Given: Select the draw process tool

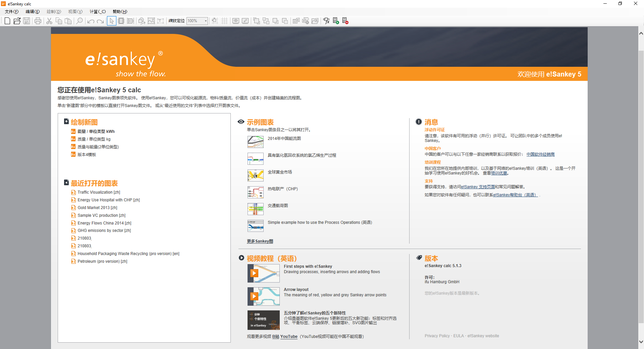Looking at the screenshot, I should pyautogui.click(x=121, y=21).
